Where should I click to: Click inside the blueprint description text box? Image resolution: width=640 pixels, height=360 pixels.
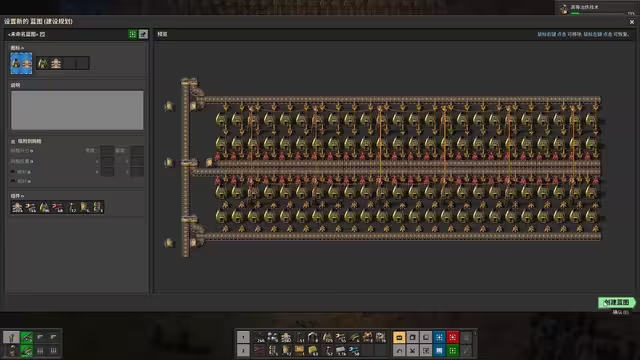[77, 110]
